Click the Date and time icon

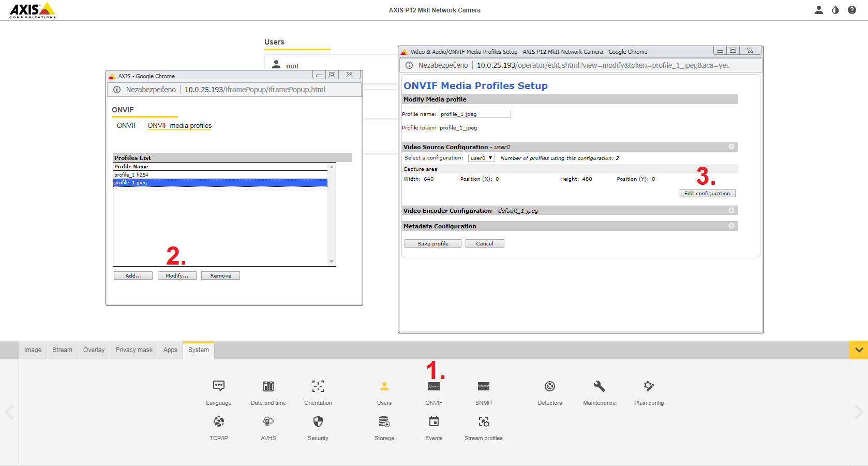(268, 387)
